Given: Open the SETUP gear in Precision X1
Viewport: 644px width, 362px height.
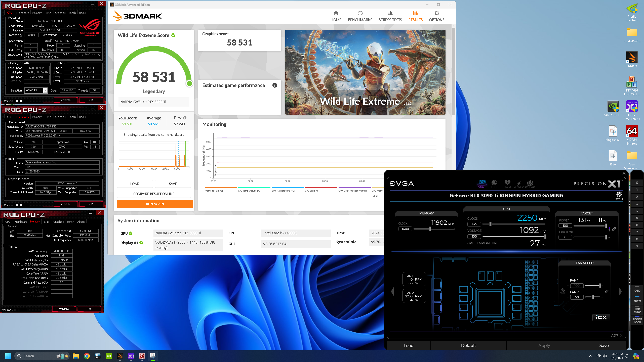Looking at the screenshot, I should 619,196.
